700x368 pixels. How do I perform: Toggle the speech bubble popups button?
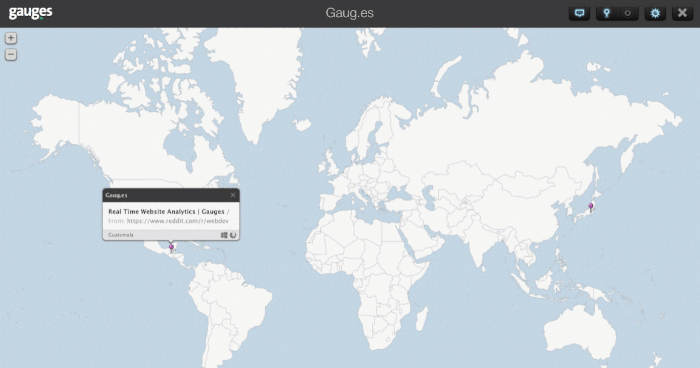click(579, 13)
